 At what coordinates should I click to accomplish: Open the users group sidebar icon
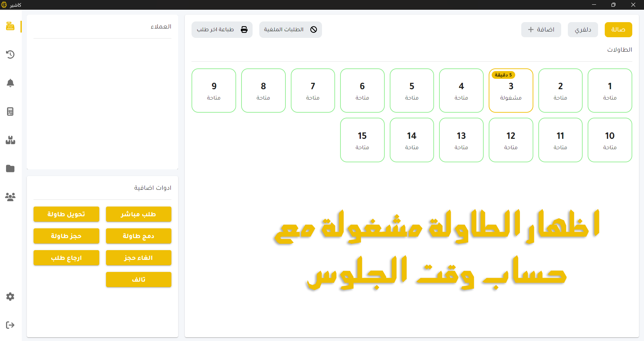click(x=10, y=197)
